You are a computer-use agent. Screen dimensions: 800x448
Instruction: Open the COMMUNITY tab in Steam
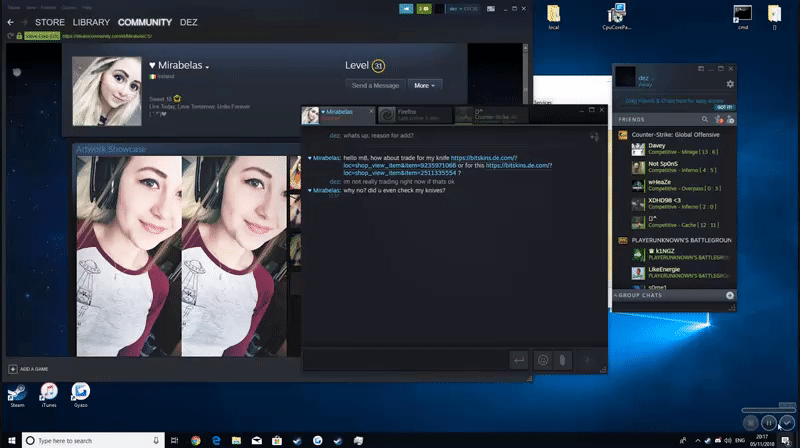pyautogui.click(x=145, y=22)
